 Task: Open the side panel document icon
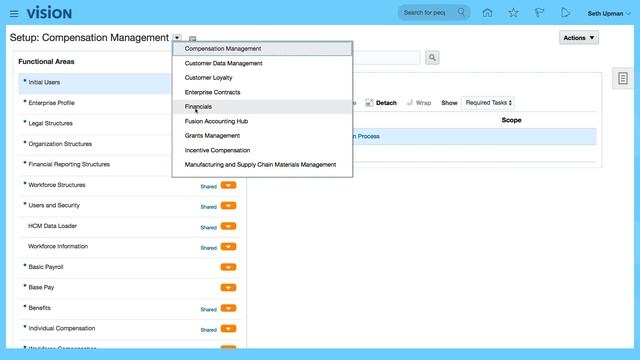click(x=622, y=78)
